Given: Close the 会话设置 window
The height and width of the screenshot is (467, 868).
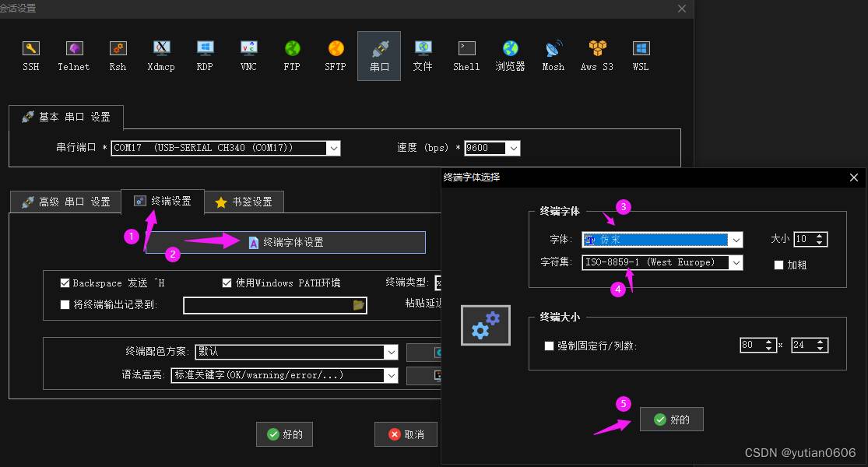Looking at the screenshot, I should (x=682, y=9).
